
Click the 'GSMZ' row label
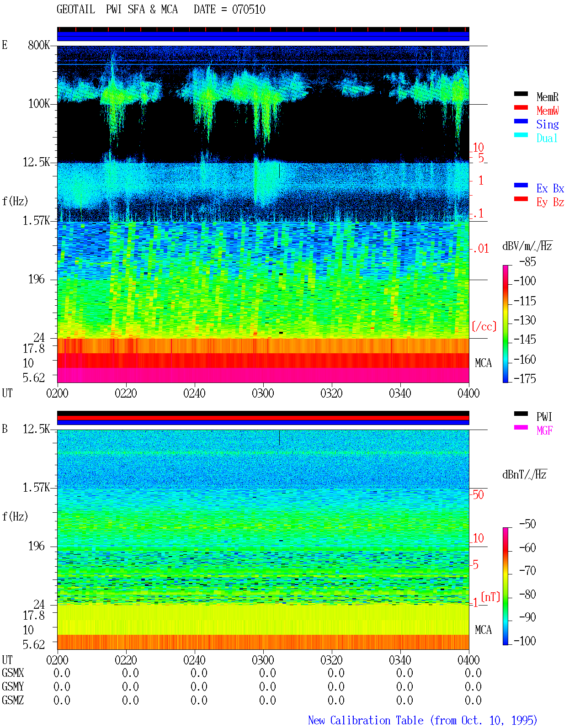coord(13,701)
